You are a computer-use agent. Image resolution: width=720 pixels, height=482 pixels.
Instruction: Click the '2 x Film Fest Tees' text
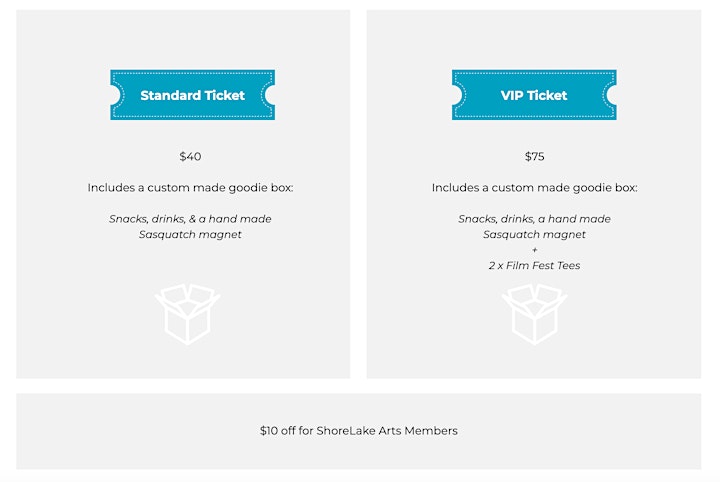534,265
